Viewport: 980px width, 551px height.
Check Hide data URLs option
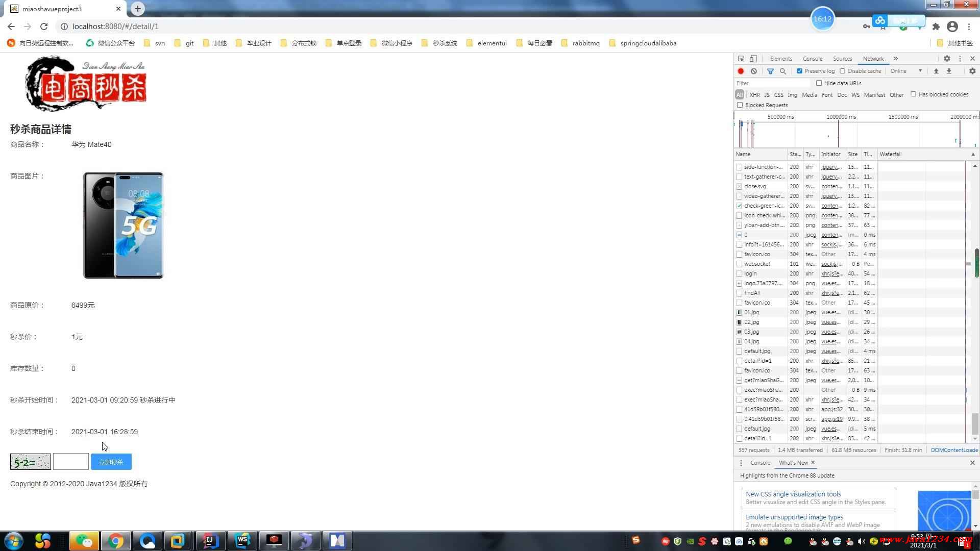pyautogui.click(x=819, y=83)
